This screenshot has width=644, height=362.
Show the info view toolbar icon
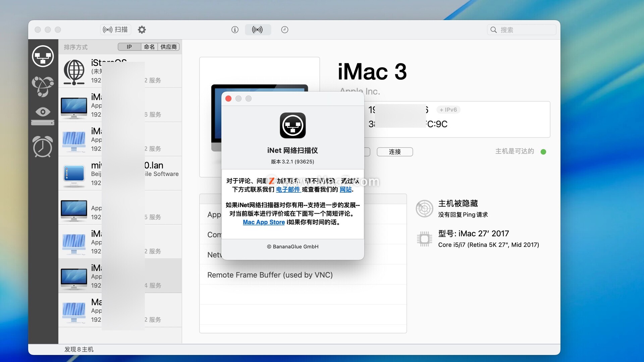[235, 30]
